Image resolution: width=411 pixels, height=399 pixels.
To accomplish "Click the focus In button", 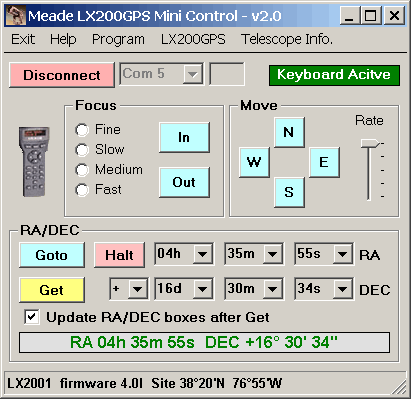I will 184,137.
